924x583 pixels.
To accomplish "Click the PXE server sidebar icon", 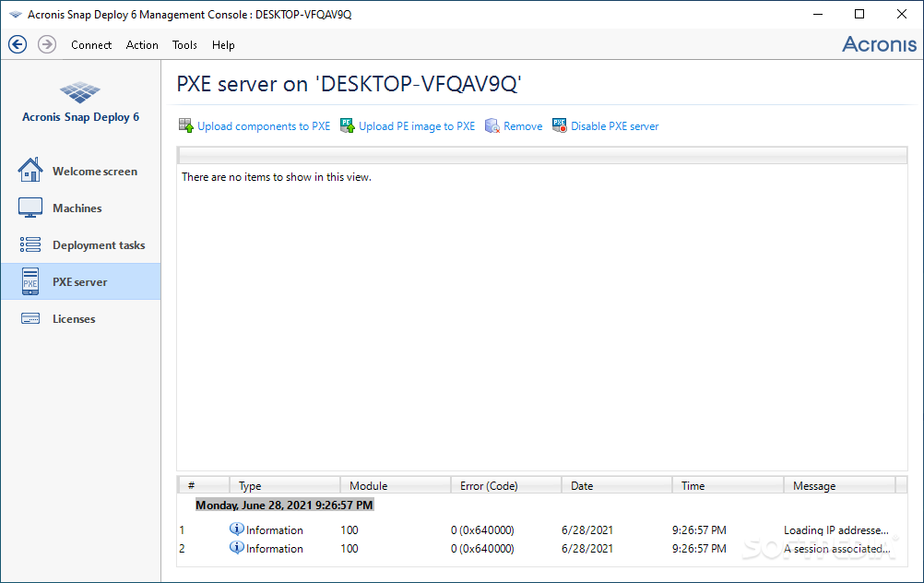I will coord(30,281).
